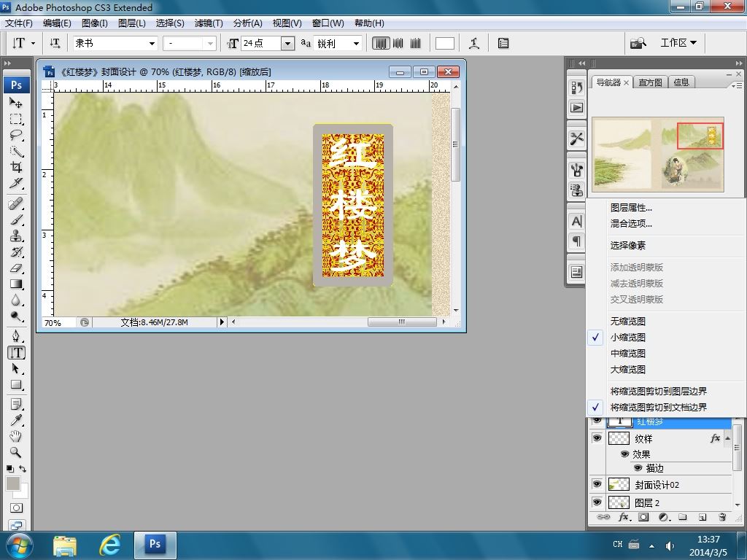Screen dimensions: 747x560
Task: Select the Eyedropper tool
Action: point(16,421)
